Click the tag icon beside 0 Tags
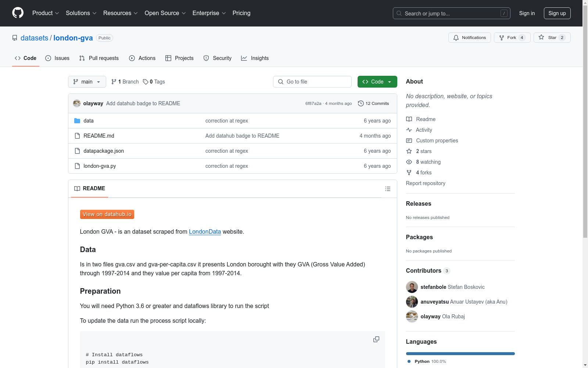 (x=146, y=82)
